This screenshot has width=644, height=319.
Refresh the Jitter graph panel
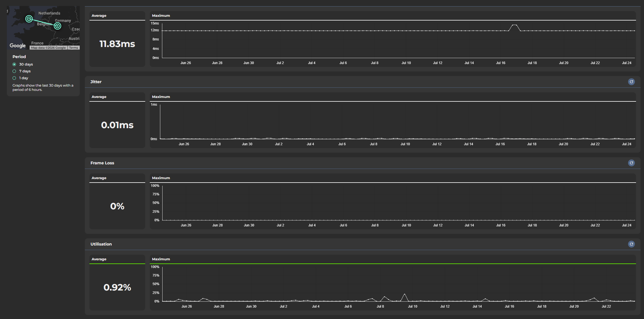coord(631,82)
